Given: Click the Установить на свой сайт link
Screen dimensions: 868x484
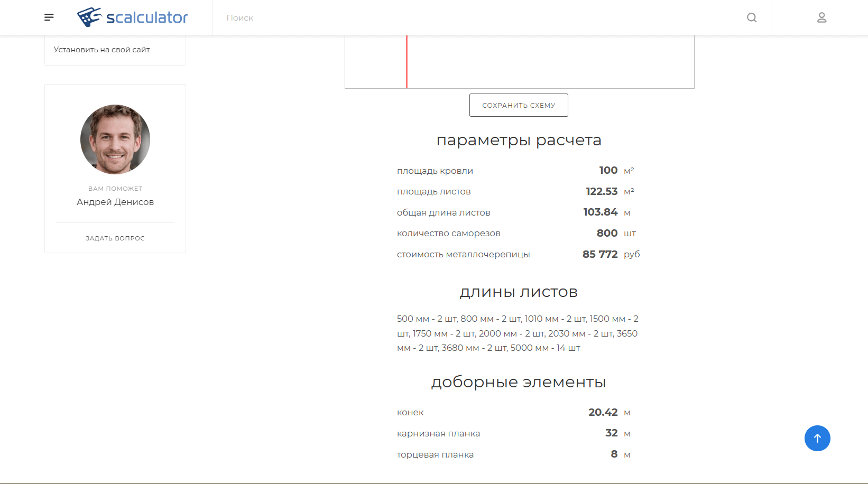Looking at the screenshot, I should 101,49.
